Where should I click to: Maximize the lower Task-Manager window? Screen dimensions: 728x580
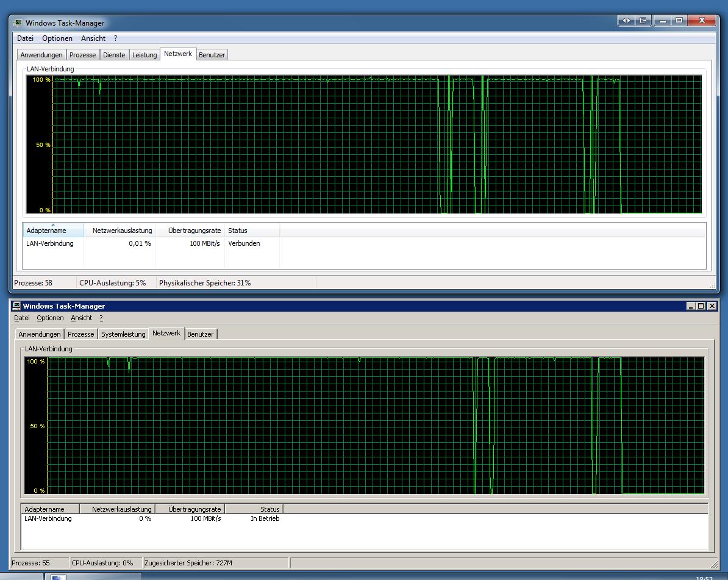701,306
